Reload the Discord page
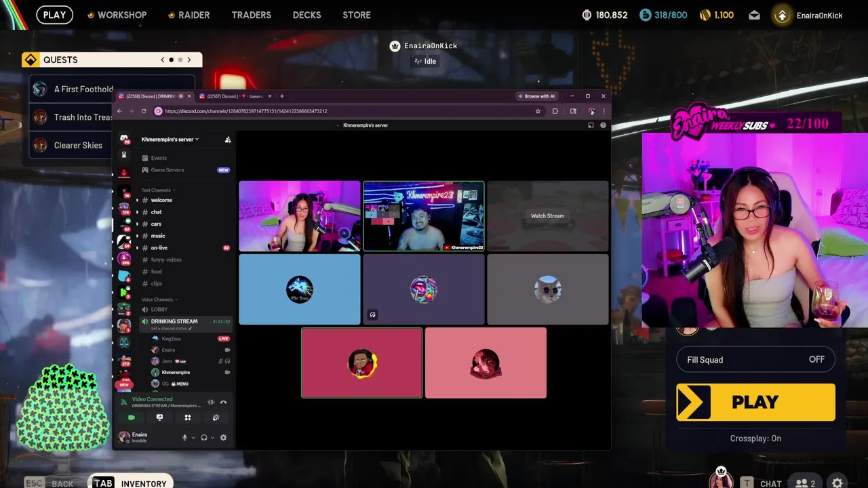Viewport: 868px width, 488px height. 144,111
